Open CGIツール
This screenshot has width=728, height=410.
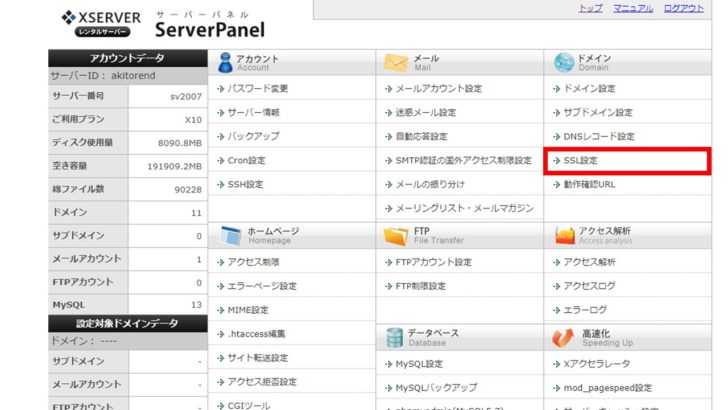pyautogui.click(x=249, y=405)
